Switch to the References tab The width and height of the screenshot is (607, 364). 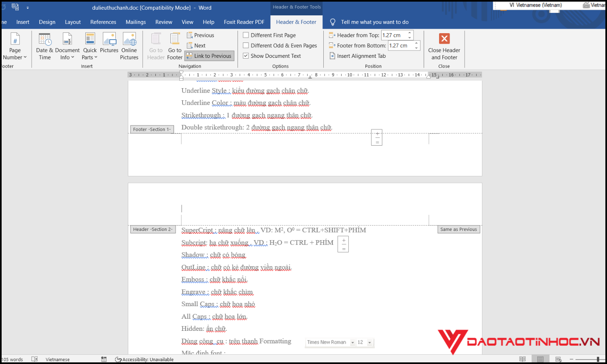(x=103, y=22)
